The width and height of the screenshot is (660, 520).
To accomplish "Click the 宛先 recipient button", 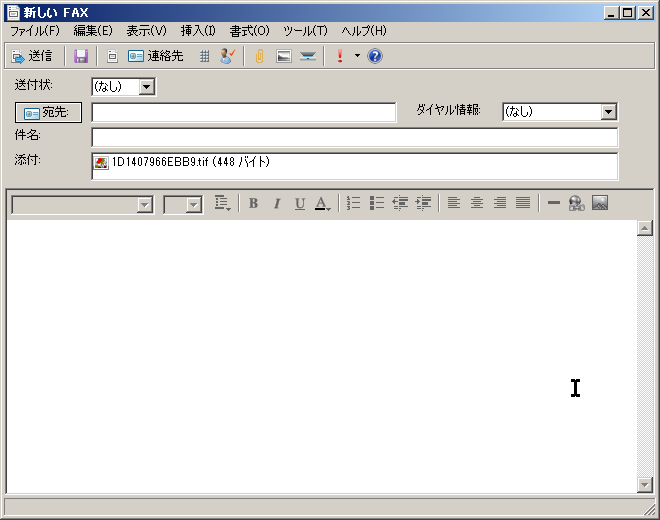I will (x=48, y=112).
